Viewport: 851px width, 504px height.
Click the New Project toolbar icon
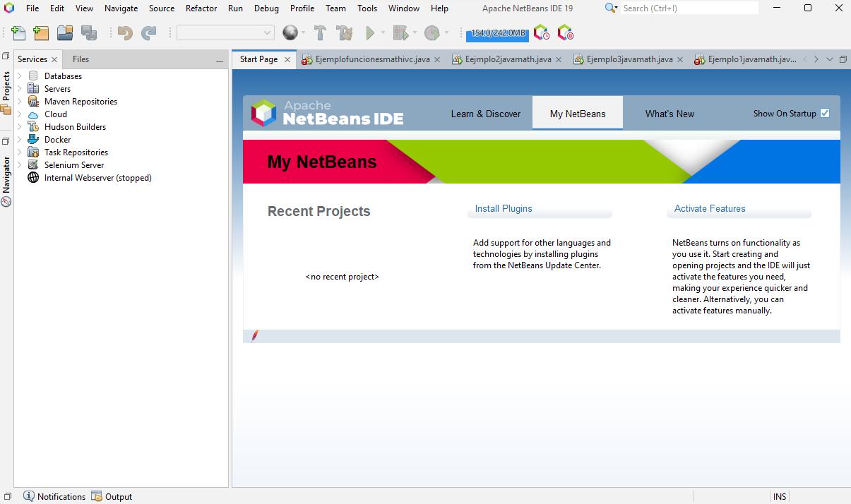(x=41, y=32)
